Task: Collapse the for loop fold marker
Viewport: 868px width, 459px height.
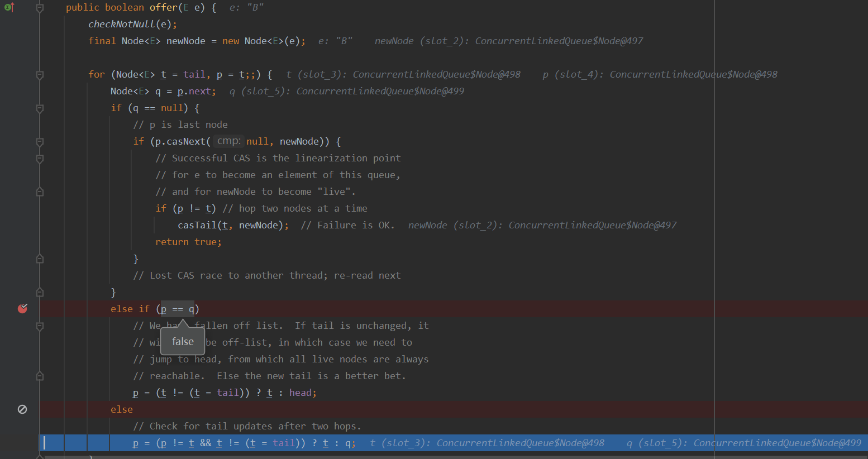Action: (40, 75)
